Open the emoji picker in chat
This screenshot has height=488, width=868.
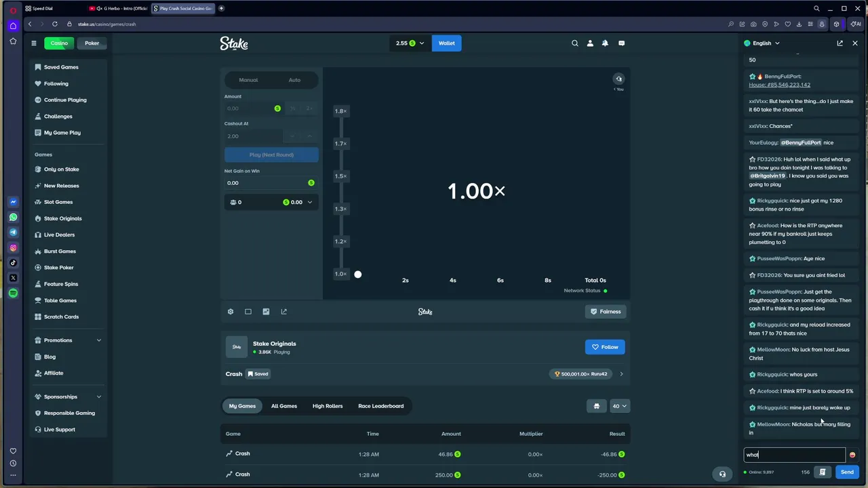[x=852, y=455]
